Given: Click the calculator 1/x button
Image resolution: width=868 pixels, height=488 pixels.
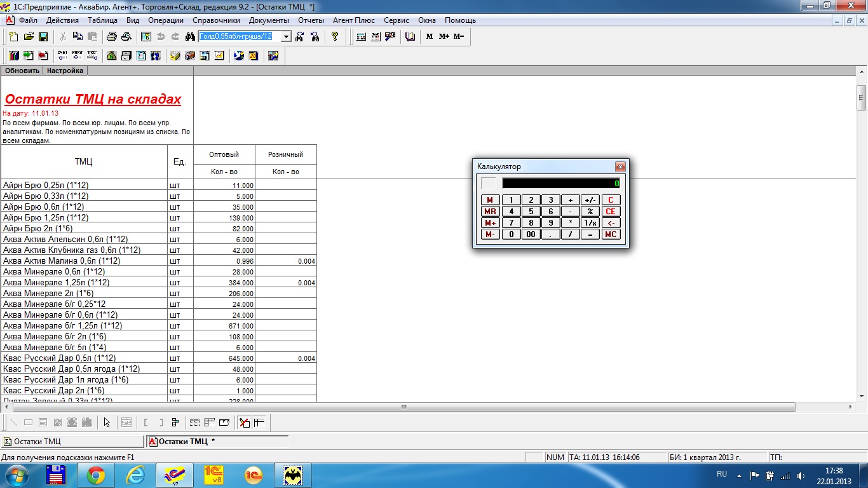Looking at the screenshot, I should (x=590, y=223).
